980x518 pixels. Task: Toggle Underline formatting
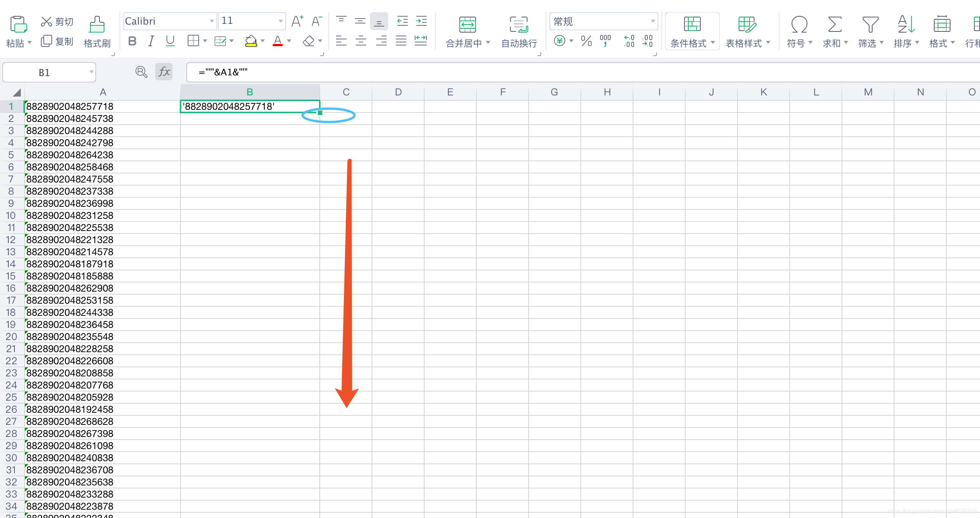click(x=170, y=41)
